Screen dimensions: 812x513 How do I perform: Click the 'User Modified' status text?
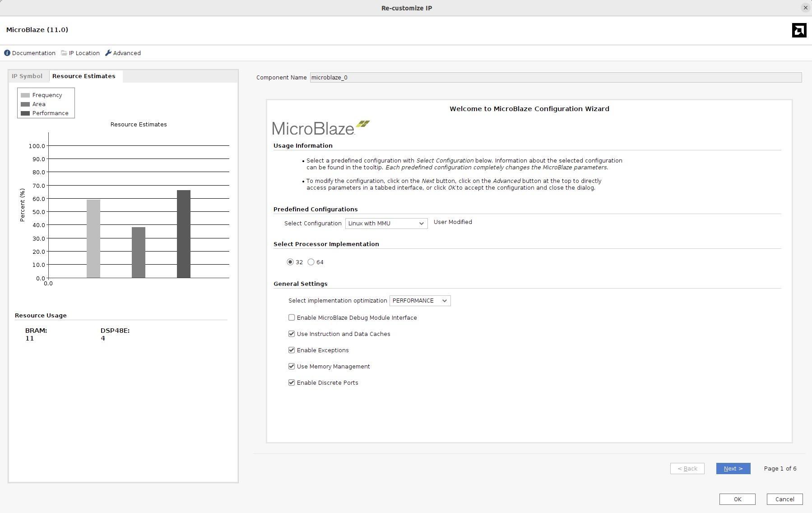pyautogui.click(x=453, y=222)
